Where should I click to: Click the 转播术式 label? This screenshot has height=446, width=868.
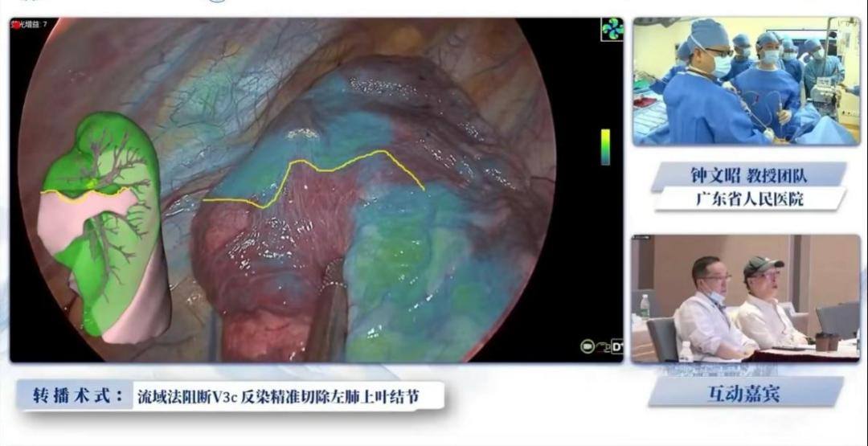pyautogui.click(x=78, y=396)
